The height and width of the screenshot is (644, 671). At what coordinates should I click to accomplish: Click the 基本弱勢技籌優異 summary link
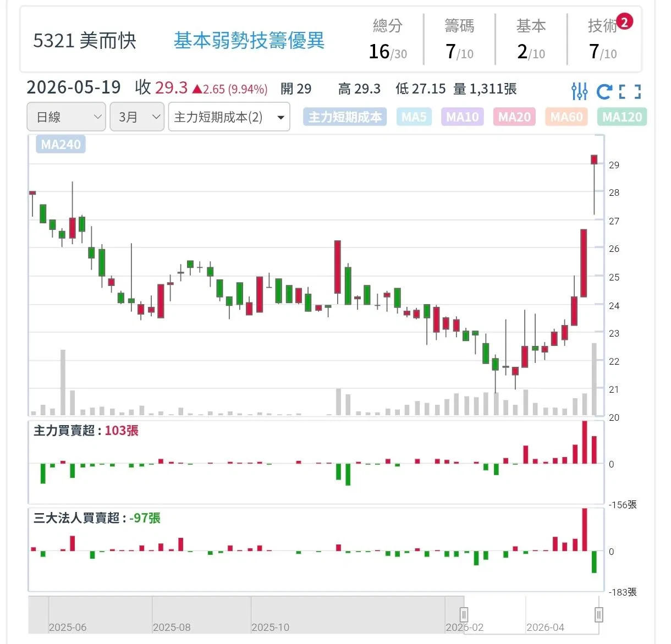[x=249, y=41]
